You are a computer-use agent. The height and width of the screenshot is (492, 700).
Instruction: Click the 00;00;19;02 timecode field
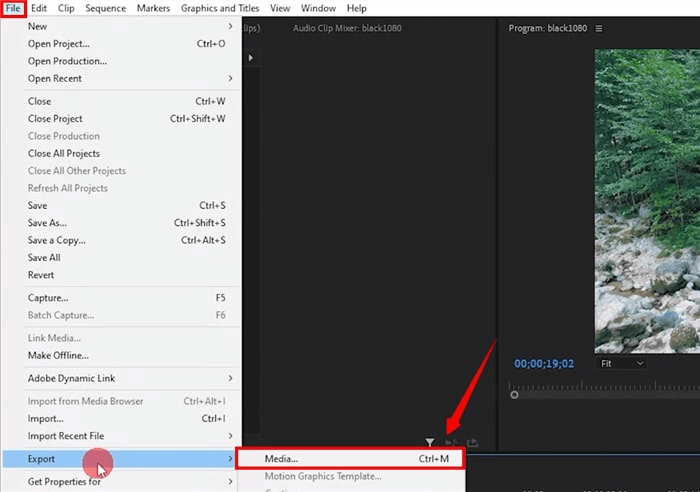pyautogui.click(x=544, y=363)
